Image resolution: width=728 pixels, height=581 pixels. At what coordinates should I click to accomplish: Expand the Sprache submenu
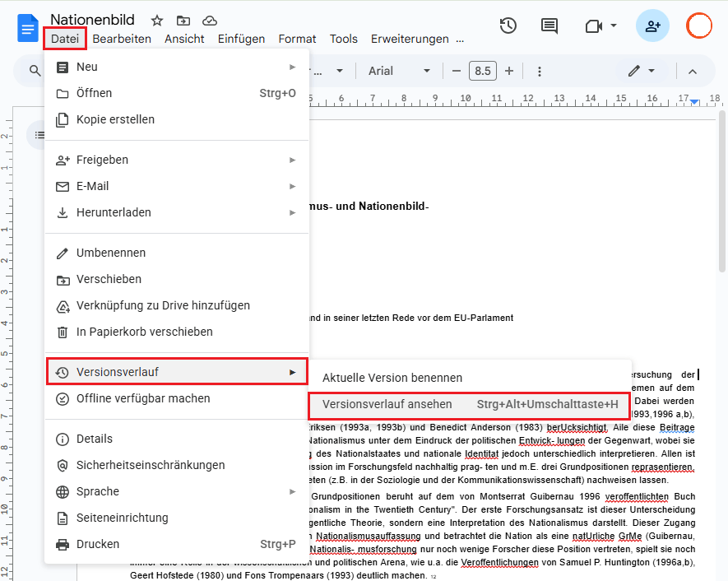[x=176, y=491]
